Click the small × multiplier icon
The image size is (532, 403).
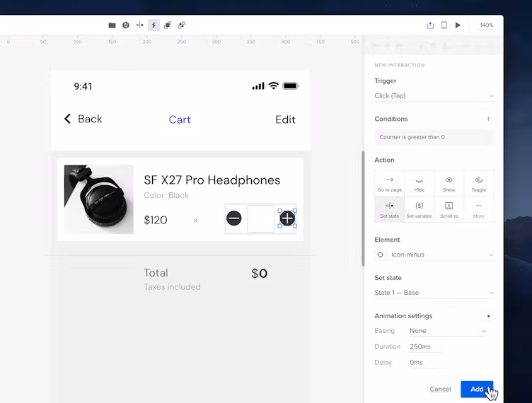196,221
